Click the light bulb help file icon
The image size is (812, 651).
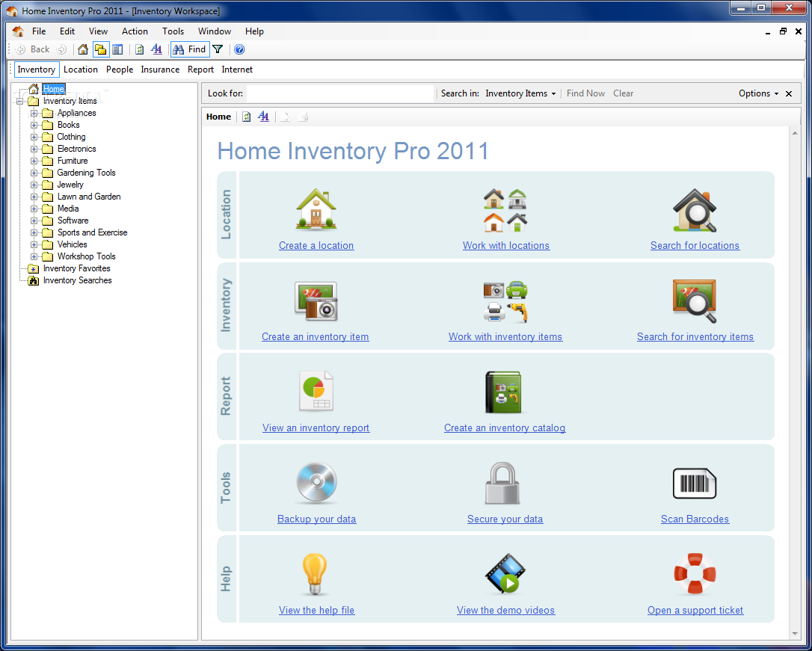point(315,574)
